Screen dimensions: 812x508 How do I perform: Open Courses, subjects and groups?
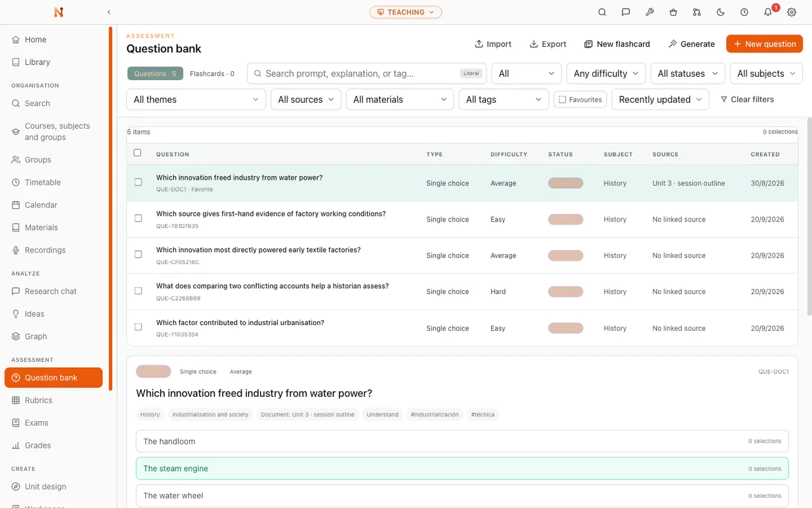[56, 131]
